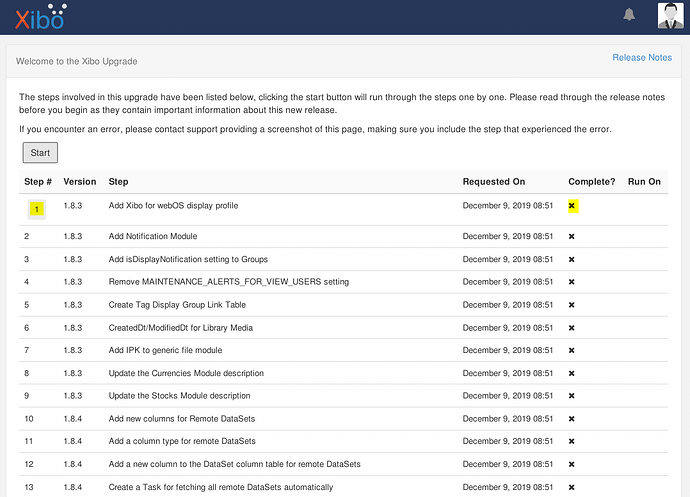Screen dimensions: 690x497
Task: Click the 'Requested On' column header
Action: pos(494,182)
